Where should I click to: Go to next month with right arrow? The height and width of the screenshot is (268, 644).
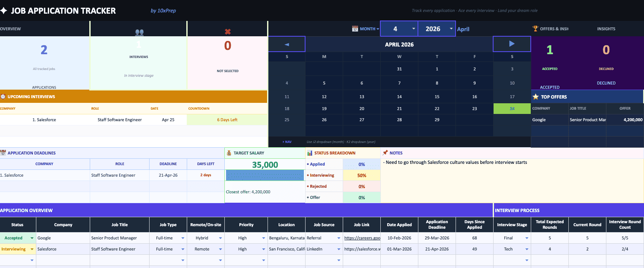[512, 44]
